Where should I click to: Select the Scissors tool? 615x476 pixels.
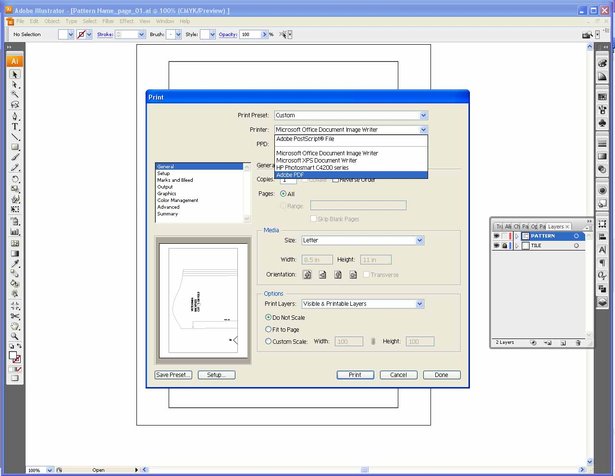(x=15, y=316)
